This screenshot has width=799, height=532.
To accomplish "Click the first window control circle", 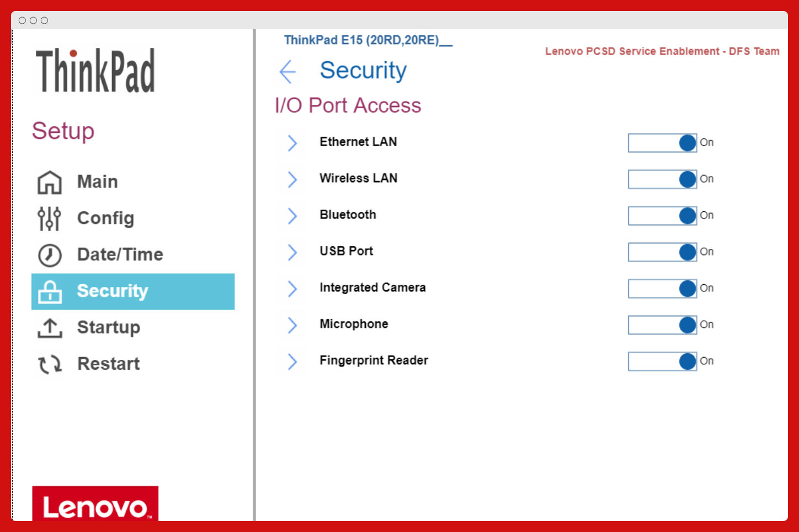I will pos(22,20).
